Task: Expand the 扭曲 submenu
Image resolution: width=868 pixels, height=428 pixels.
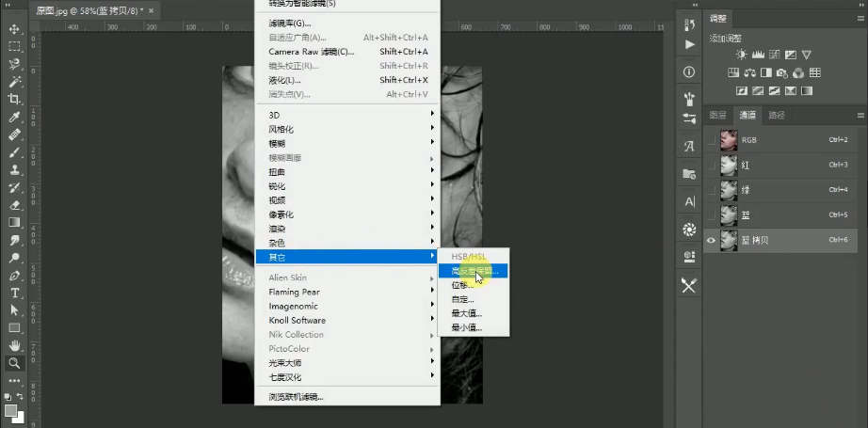Action: [347, 172]
